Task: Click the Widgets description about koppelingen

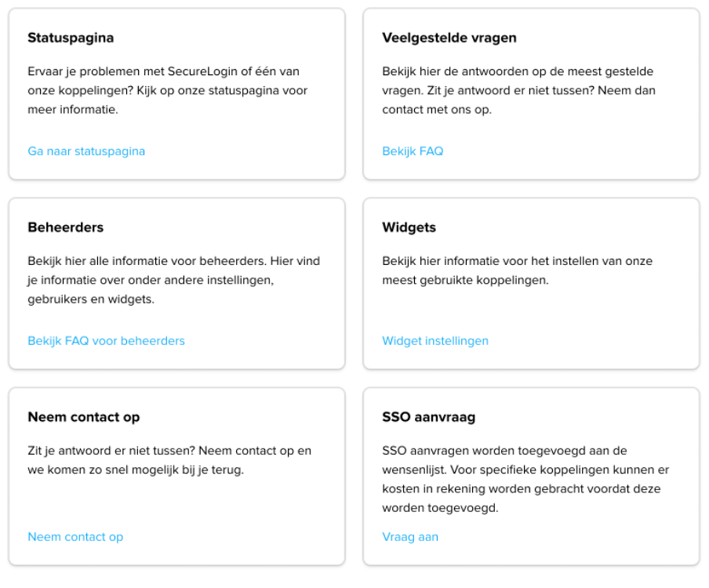Action: coord(518,270)
